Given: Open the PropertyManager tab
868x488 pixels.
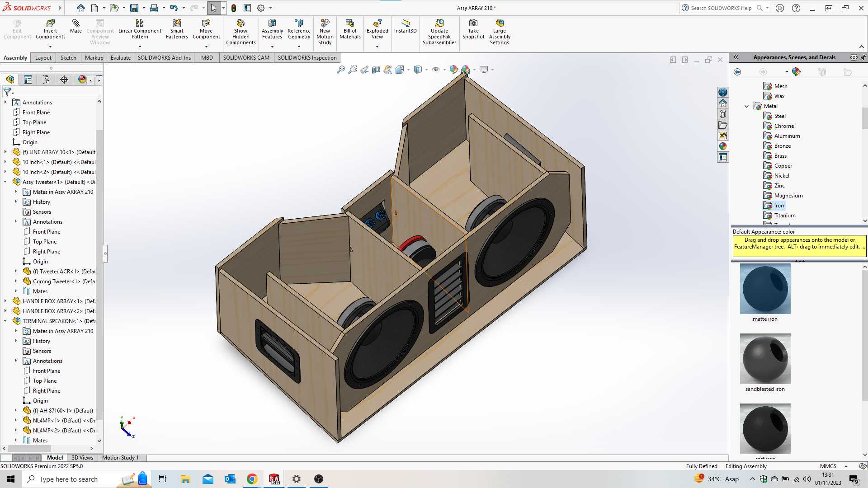Looking at the screenshot, I should pyautogui.click(x=28, y=80).
